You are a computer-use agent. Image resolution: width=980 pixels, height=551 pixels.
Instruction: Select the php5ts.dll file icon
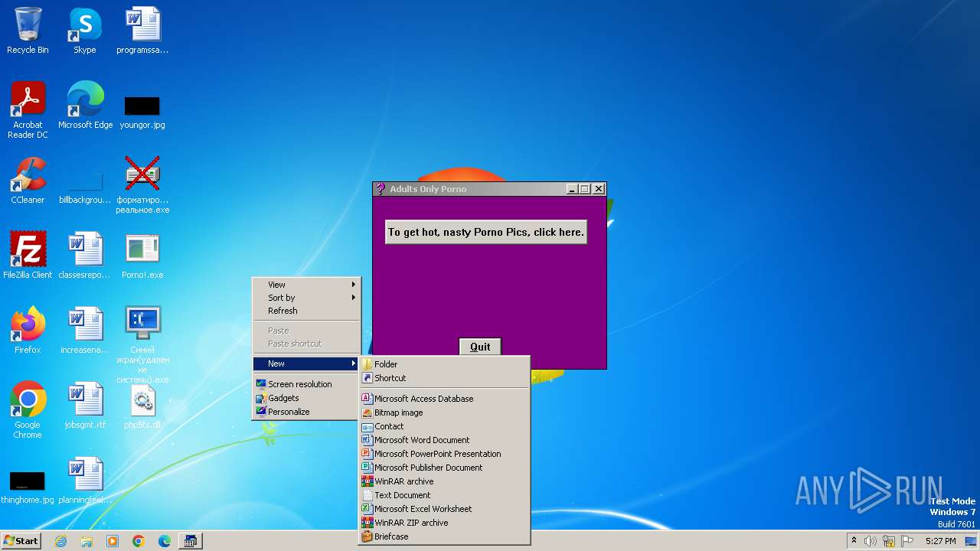[142, 406]
